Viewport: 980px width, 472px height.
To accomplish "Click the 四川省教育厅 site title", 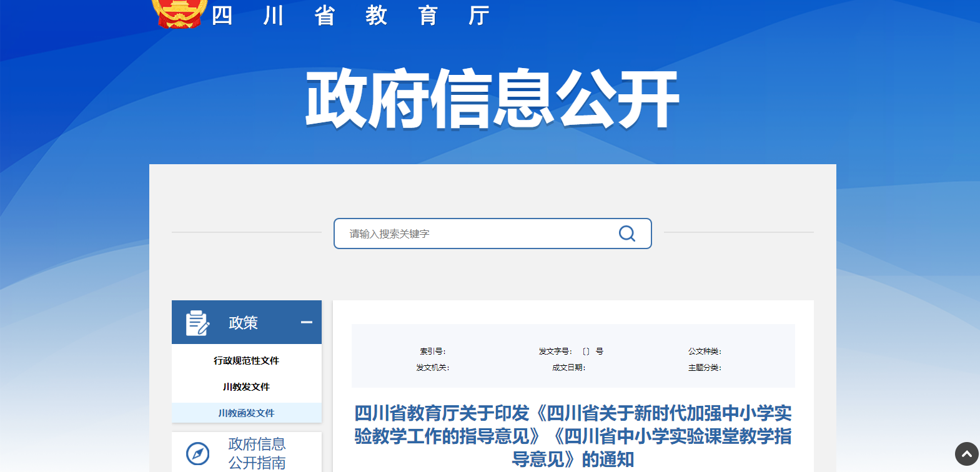I will [x=350, y=16].
